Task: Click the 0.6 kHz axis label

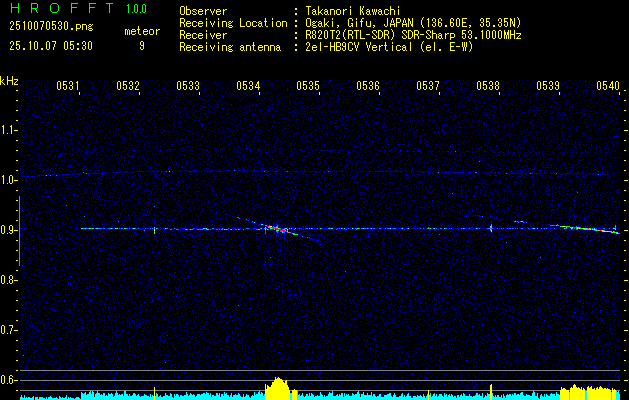Action: [x=8, y=380]
